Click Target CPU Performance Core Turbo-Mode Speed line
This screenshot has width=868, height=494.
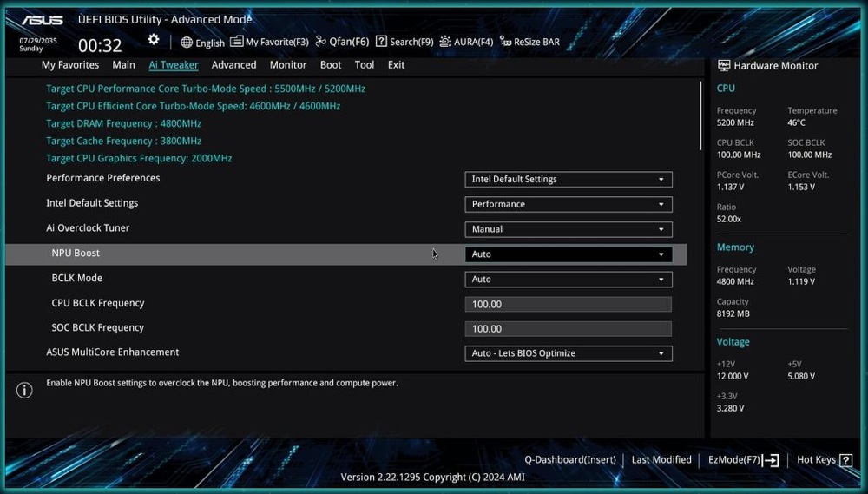tap(206, 89)
